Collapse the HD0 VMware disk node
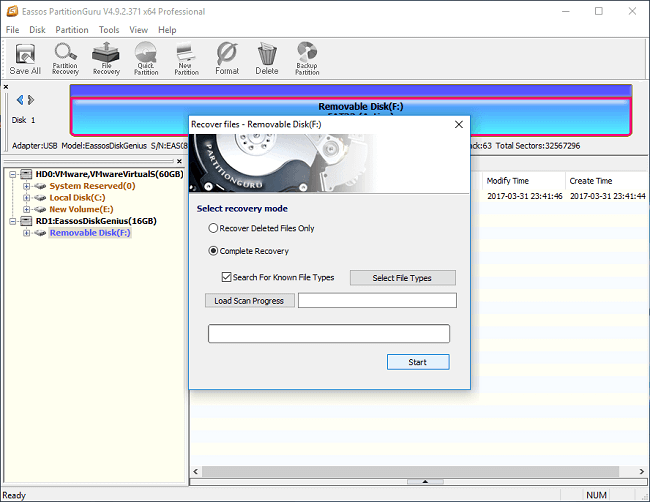Screen dimensions: 650x502 [13, 175]
